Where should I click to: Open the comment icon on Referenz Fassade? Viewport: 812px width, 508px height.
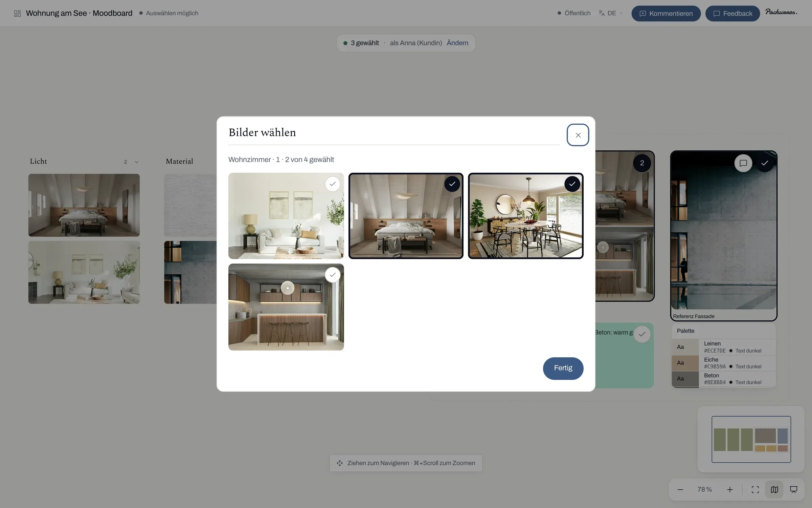pos(743,163)
